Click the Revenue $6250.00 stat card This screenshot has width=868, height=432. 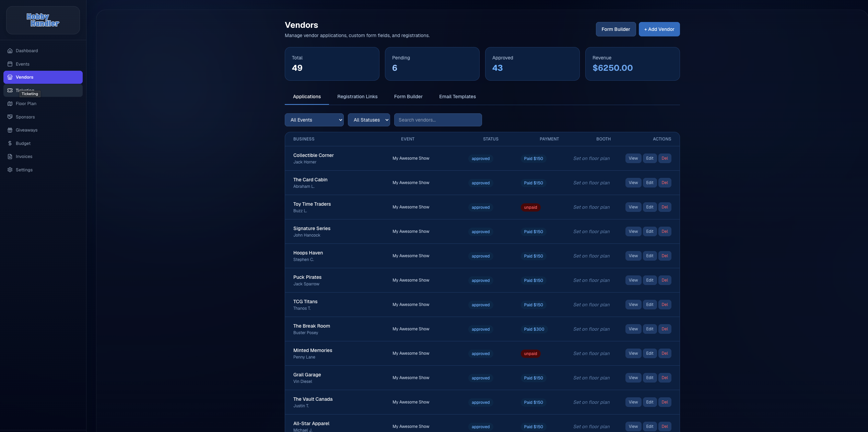[632, 64]
